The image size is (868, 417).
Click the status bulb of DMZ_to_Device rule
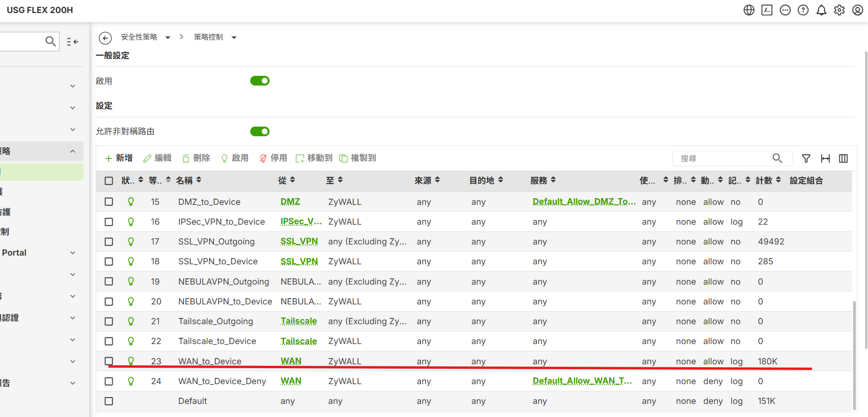(x=131, y=201)
